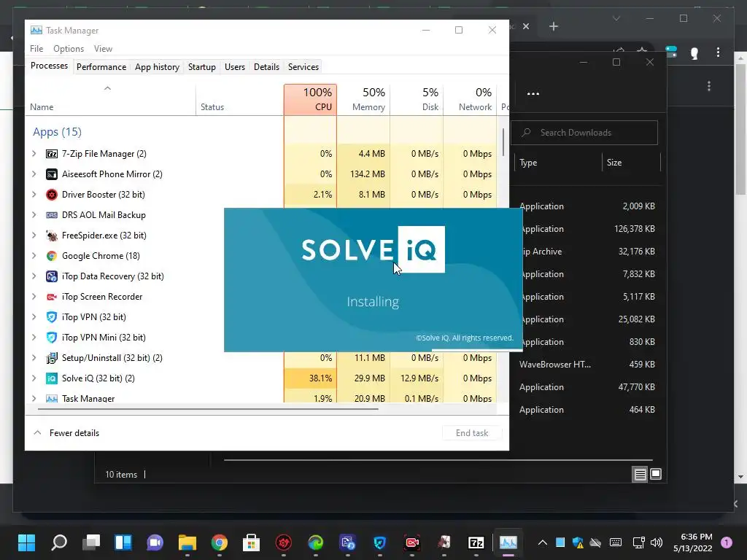Open taskbar Search magnifier
747x560 pixels.
click(x=59, y=542)
